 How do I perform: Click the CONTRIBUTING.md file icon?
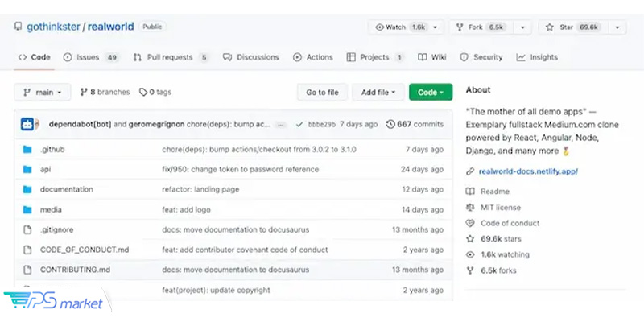coord(27,270)
